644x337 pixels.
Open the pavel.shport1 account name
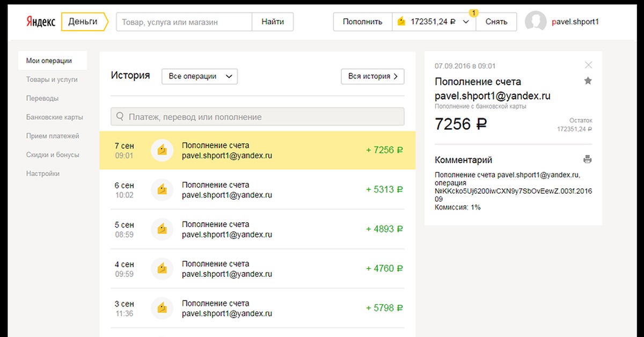pos(575,22)
